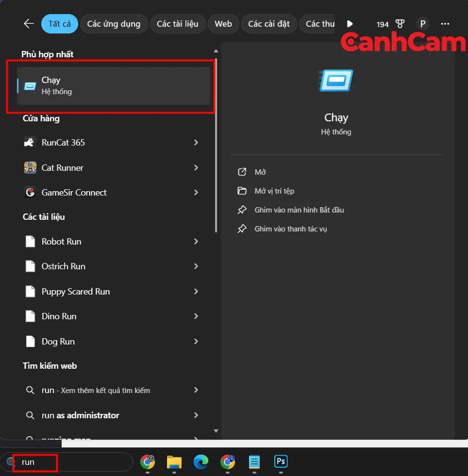Viewport: 468px width, 476px height.
Task: Switch to the Các ứng dụng tab
Action: click(114, 24)
